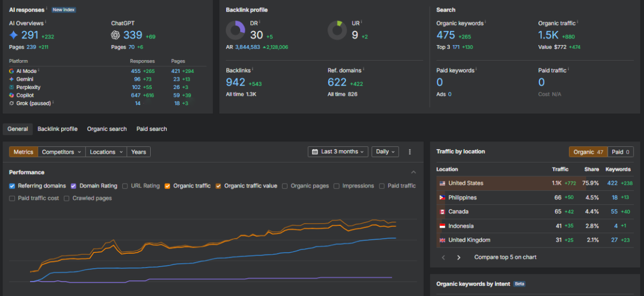
Task: Open the Daily interval dropdown
Action: [385, 152]
